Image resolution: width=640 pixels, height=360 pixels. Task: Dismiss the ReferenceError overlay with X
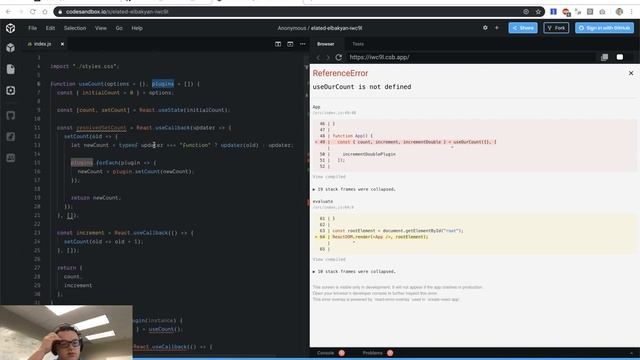[631, 73]
